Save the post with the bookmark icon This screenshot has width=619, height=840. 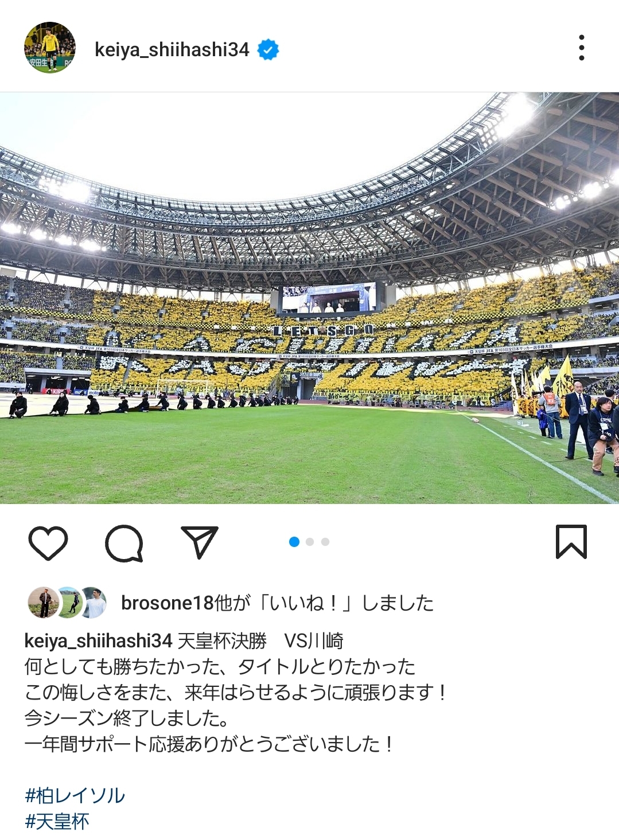[571, 541]
